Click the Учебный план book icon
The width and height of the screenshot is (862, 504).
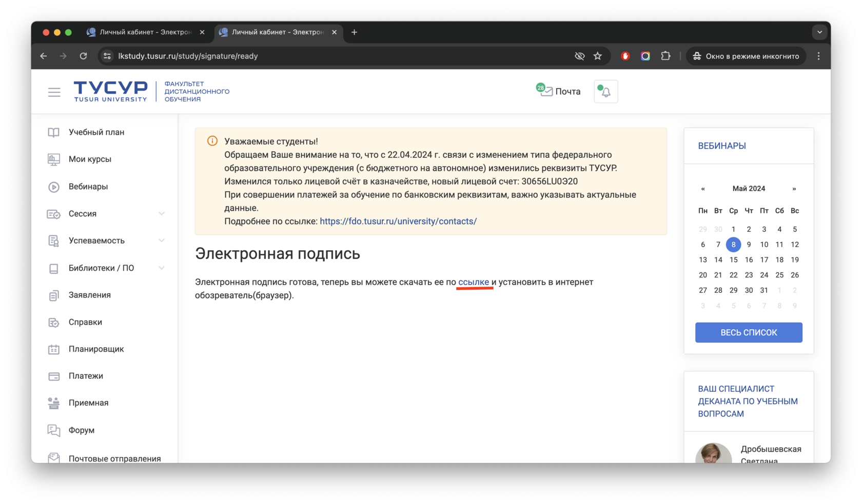53,132
